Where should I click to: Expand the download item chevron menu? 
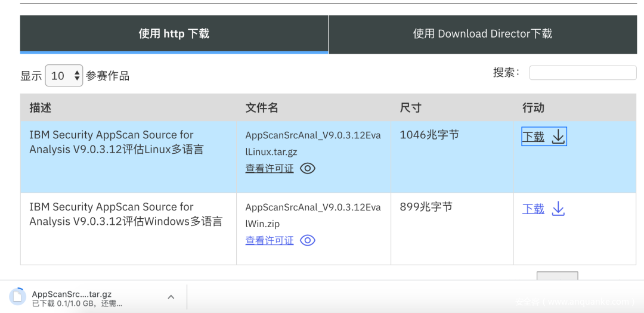coord(171,297)
